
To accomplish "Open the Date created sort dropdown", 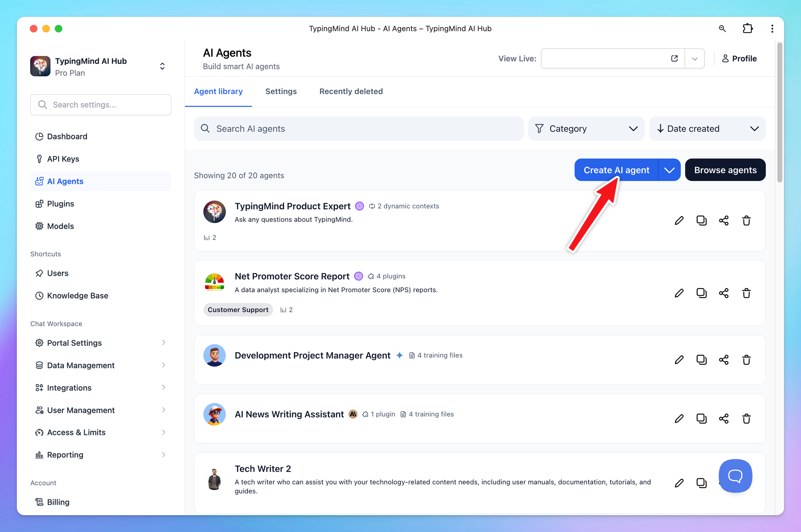I will 707,128.
